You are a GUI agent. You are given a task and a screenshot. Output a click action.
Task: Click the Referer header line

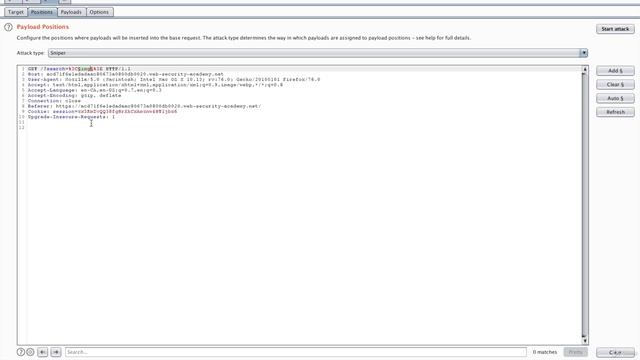[144, 106]
